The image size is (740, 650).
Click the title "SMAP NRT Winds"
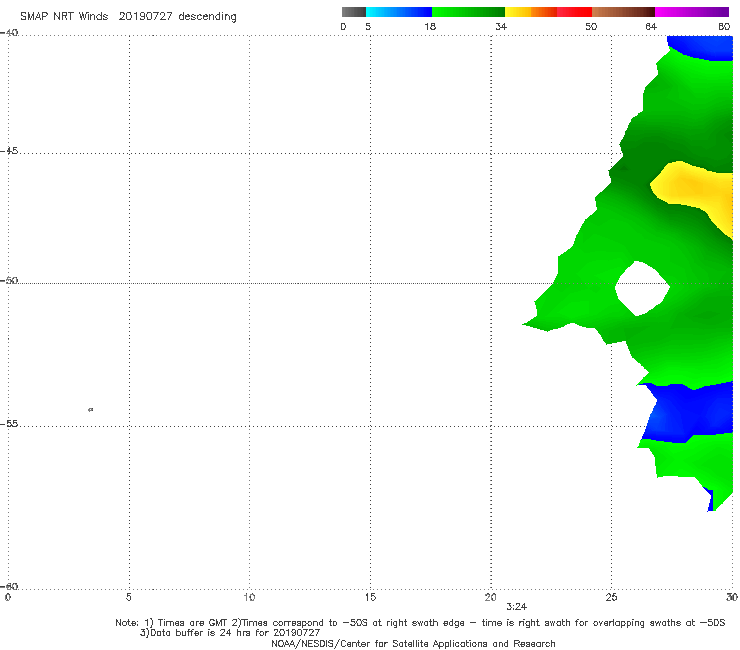click(x=64, y=16)
